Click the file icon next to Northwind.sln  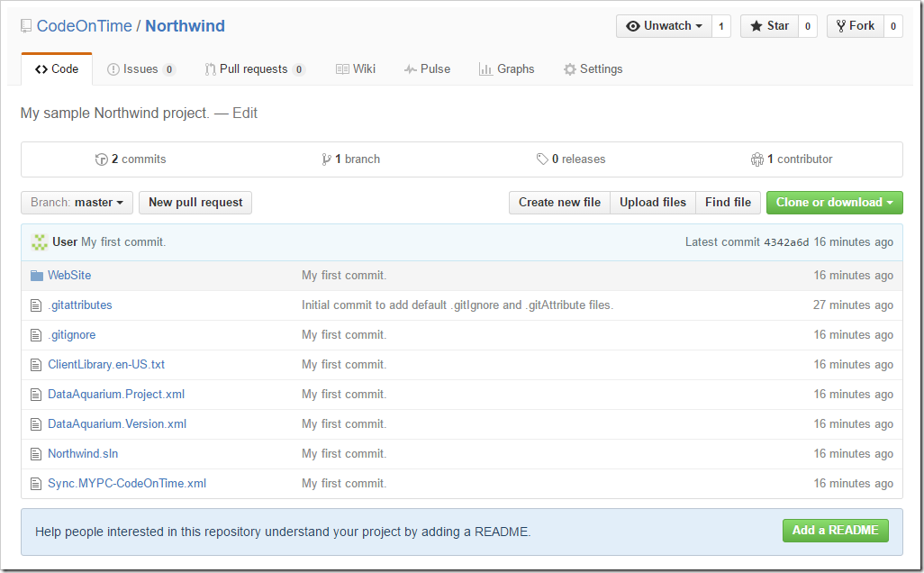[36, 454]
